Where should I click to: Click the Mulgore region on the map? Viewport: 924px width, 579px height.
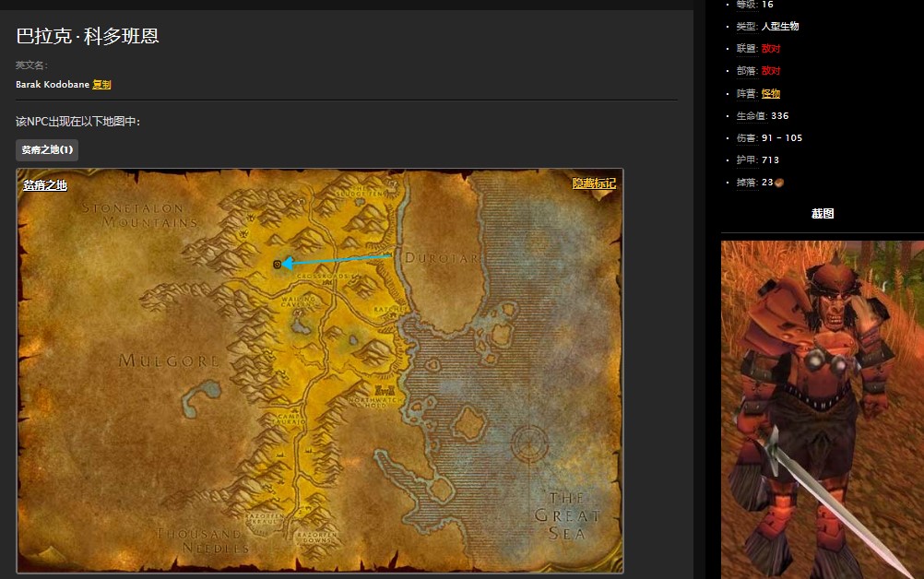coord(170,360)
